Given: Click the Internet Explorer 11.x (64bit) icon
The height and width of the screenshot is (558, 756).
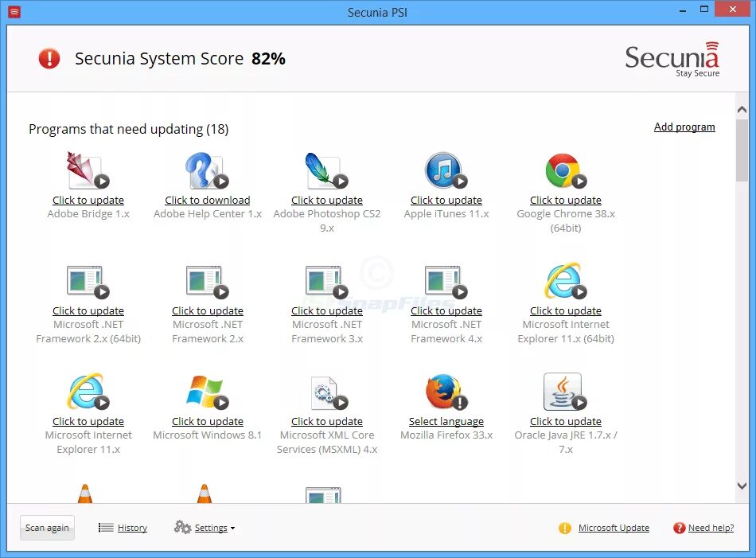Looking at the screenshot, I should (x=566, y=281).
